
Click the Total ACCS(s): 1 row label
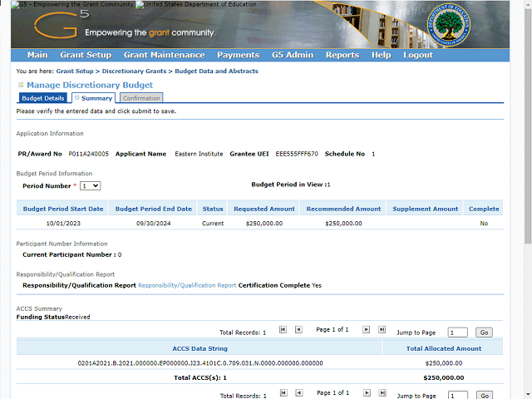pyautogui.click(x=200, y=378)
